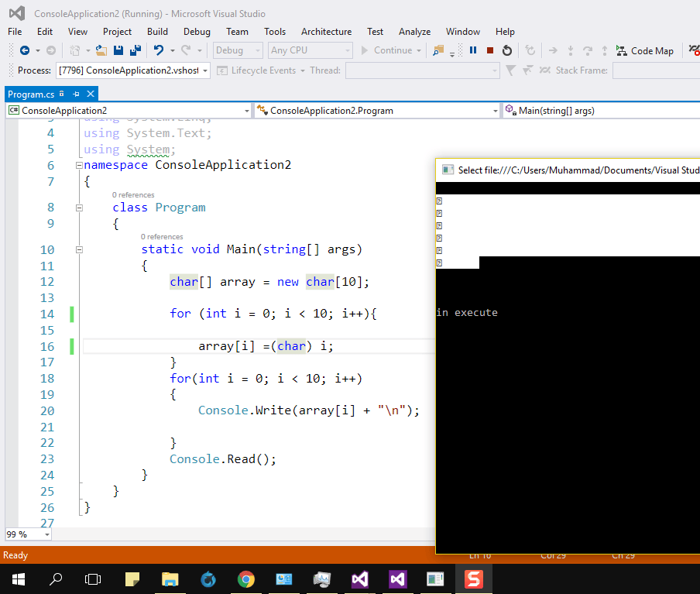
Task: Click the Redo icon
Action: (186, 50)
